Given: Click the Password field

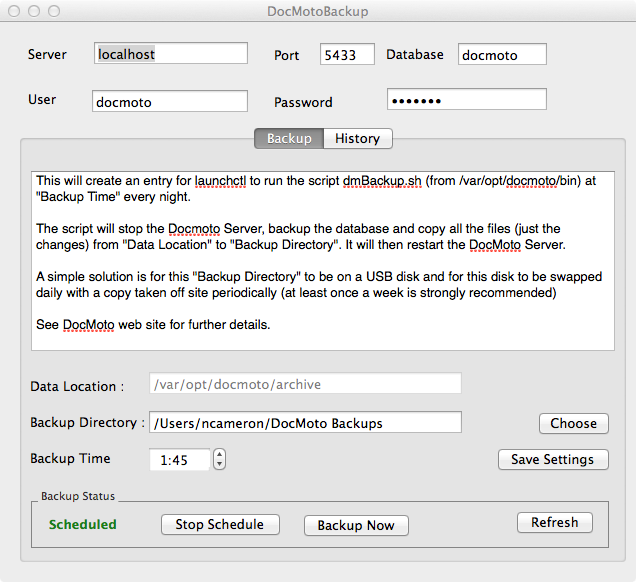Looking at the screenshot, I should point(466,99).
